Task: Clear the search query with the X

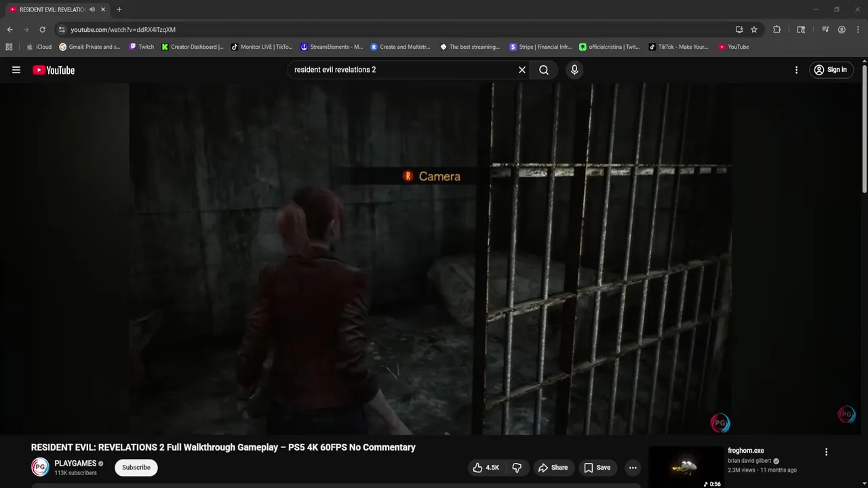Action: [522, 70]
